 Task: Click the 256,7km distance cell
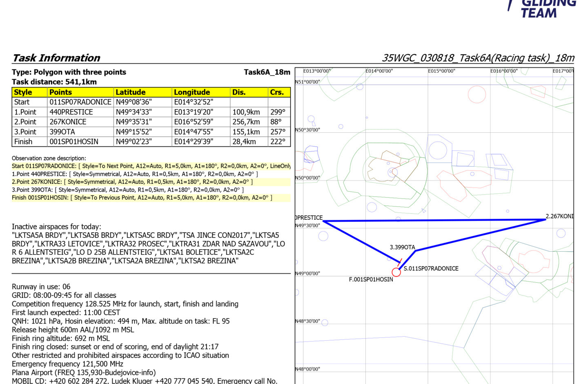pyautogui.click(x=246, y=122)
